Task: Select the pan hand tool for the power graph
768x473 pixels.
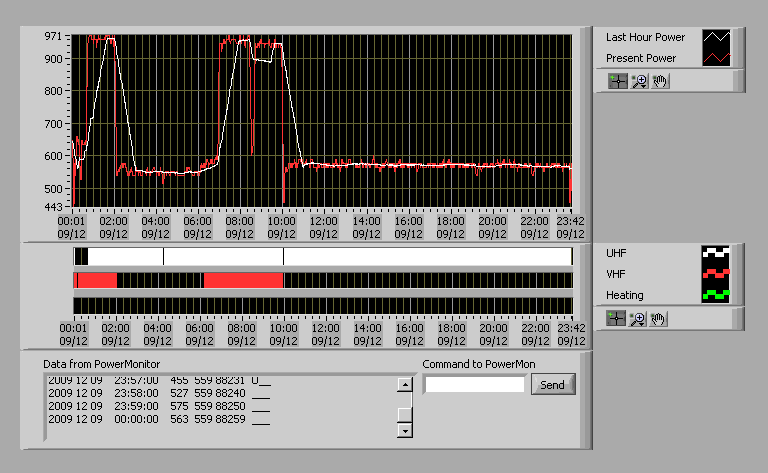Action: (658, 81)
